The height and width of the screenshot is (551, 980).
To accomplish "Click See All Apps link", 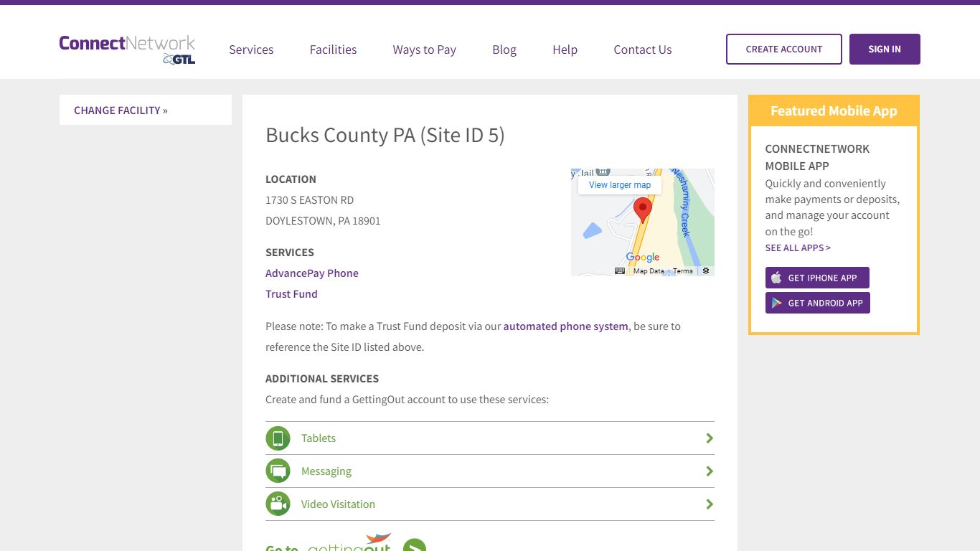I will tap(798, 248).
